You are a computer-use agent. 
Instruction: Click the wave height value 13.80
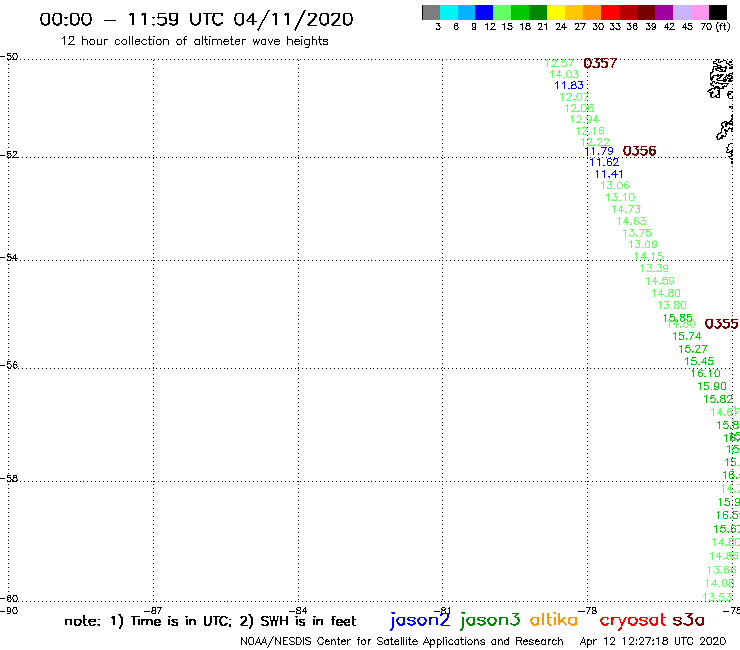click(x=672, y=305)
